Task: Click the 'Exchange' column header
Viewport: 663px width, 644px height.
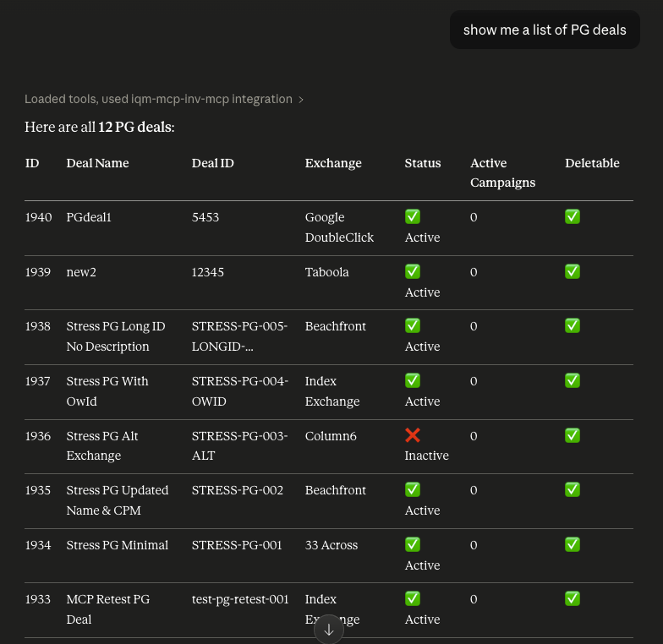Action: click(x=333, y=163)
